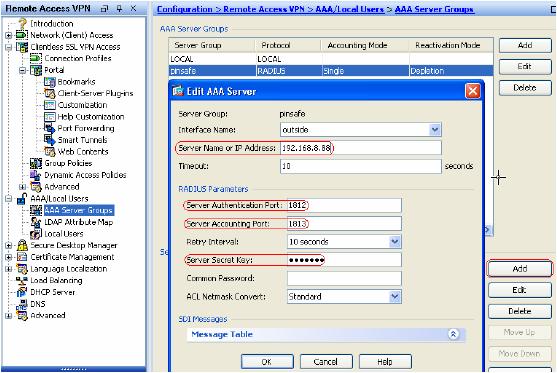Viewport: 557px width, 373px height.
Task: Close the Edit AAA Server dialog
Action: point(473,91)
